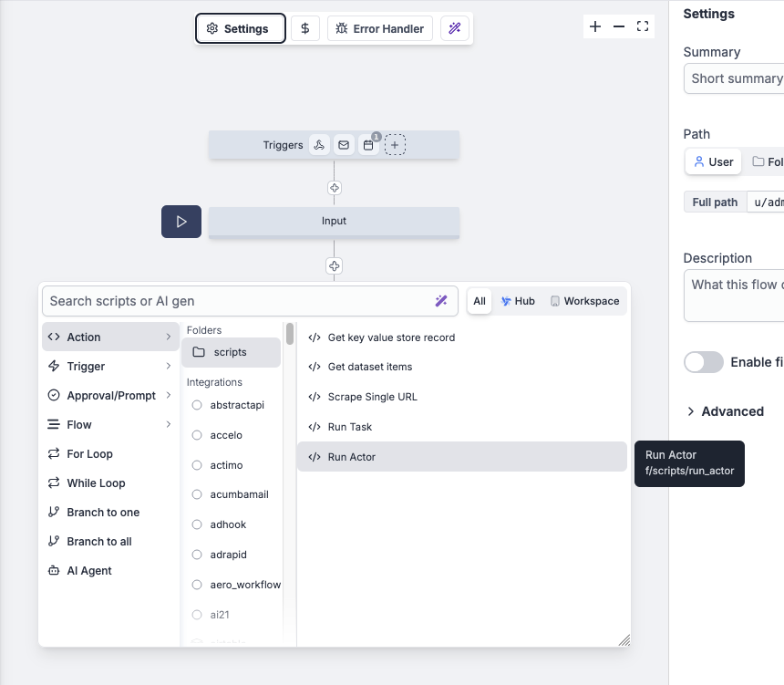This screenshot has height=685, width=784.
Task: Click the dollar sign icon beside Settings
Action: (304, 28)
